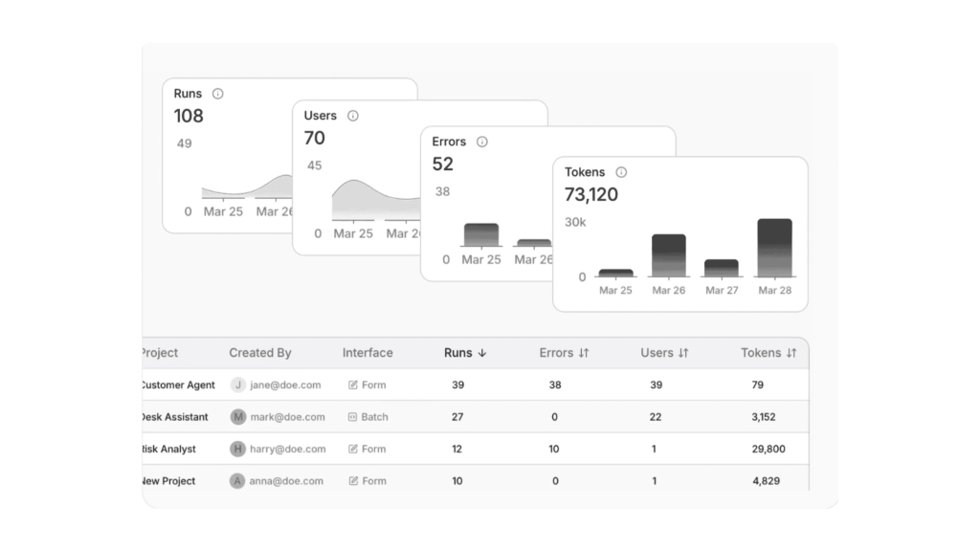Sort table by Runs column header
980x551 pixels.
click(465, 353)
